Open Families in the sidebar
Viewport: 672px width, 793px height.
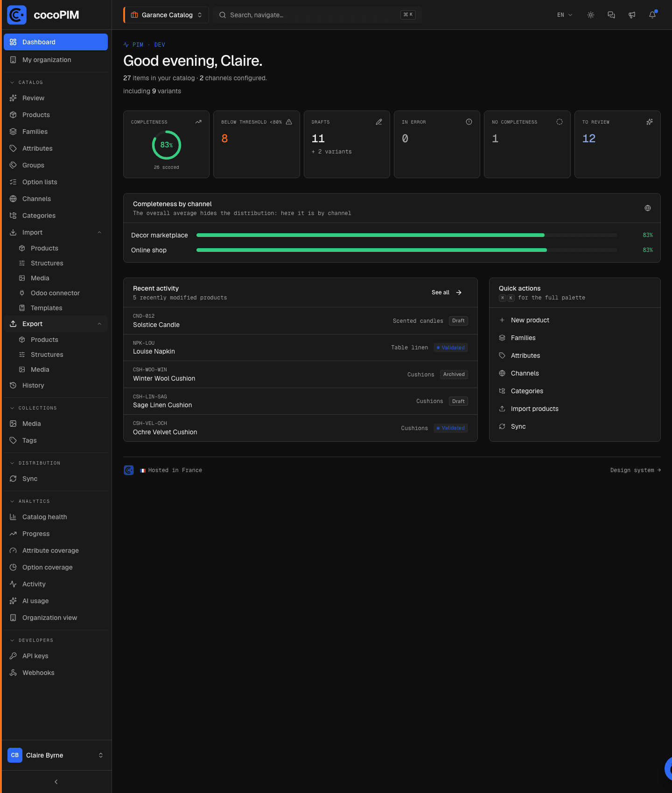[56, 132]
